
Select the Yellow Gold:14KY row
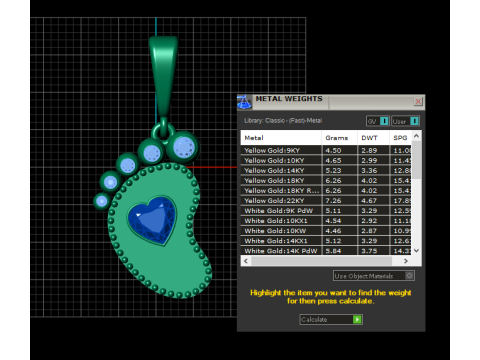326,170
